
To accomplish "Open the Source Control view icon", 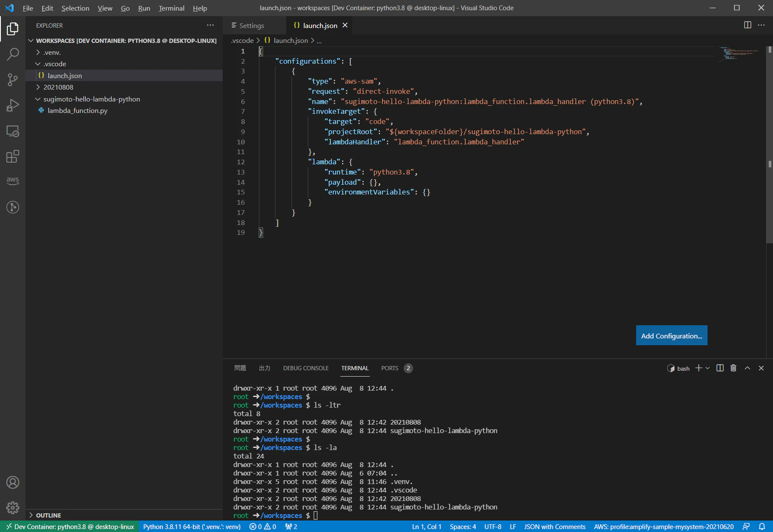I will click(13, 80).
